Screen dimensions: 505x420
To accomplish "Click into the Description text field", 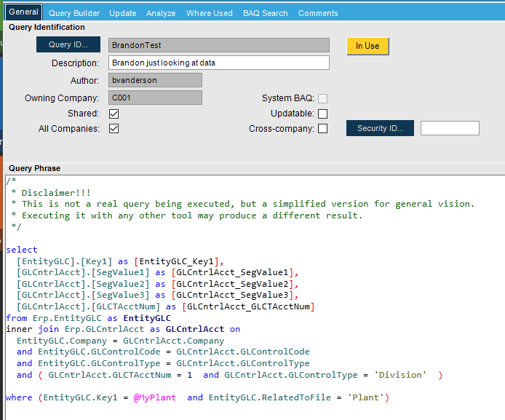I will pyautogui.click(x=218, y=63).
